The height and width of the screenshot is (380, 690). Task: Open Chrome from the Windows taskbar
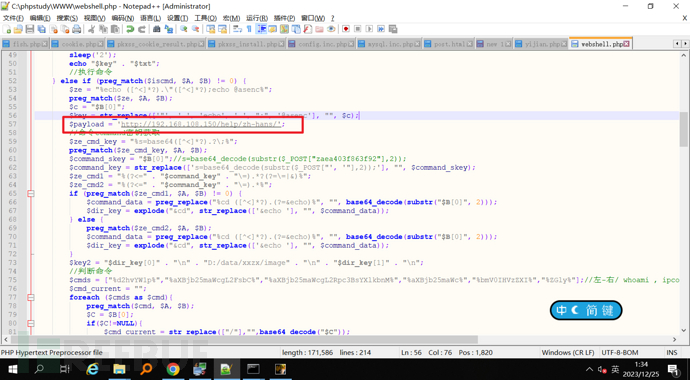173,369
